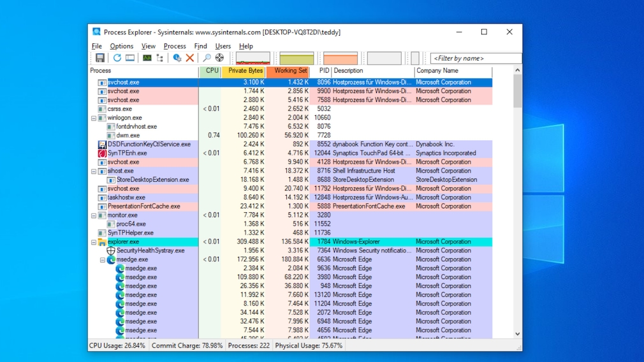Click the Physical Usage 75.67% status entry
644x362 pixels.
(309, 345)
